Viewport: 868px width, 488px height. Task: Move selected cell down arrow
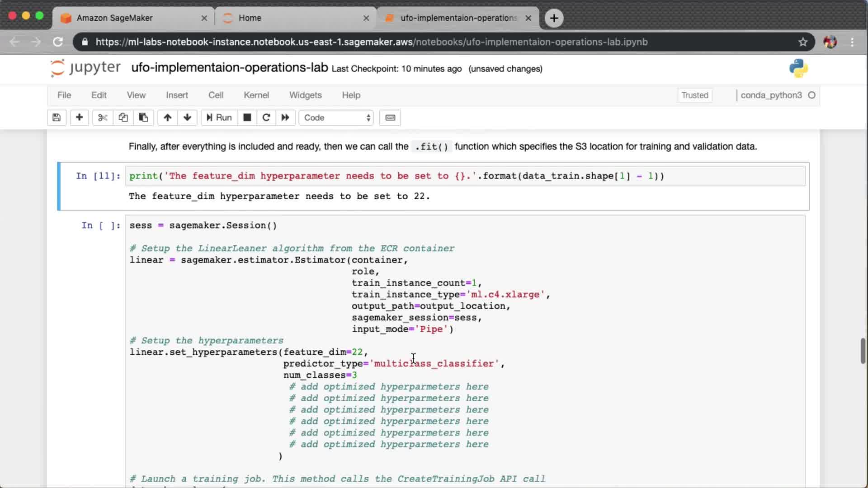pyautogui.click(x=187, y=117)
